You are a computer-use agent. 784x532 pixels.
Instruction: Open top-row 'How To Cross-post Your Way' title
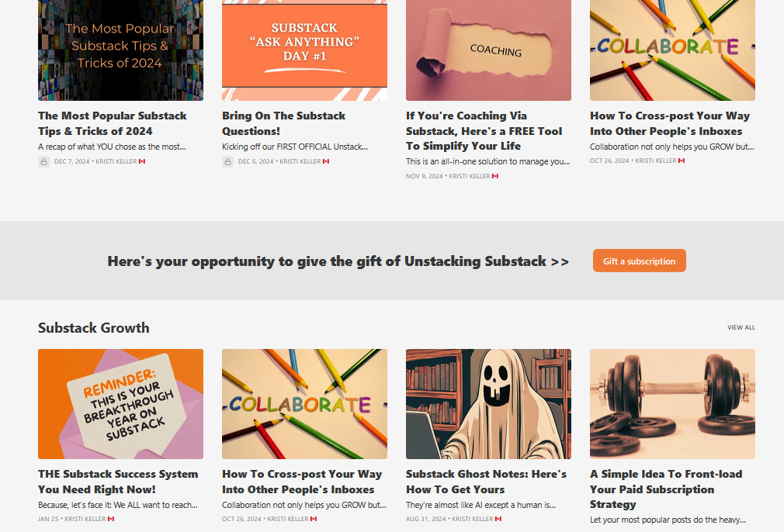669,123
